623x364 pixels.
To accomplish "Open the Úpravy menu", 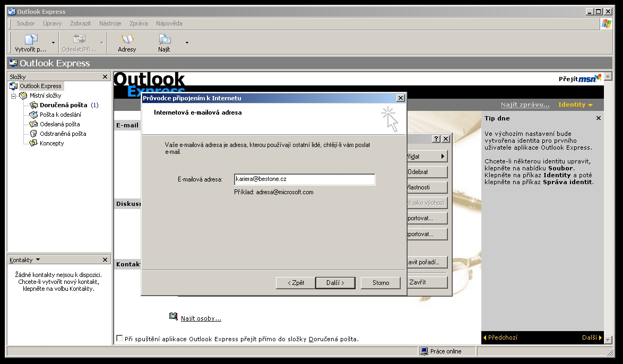I will click(x=53, y=23).
